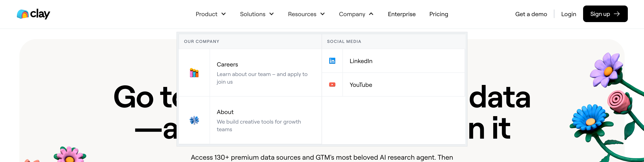Select the Company menu label
Image resolution: width=644 pixels, height=162 pixels.
[352, 14]
